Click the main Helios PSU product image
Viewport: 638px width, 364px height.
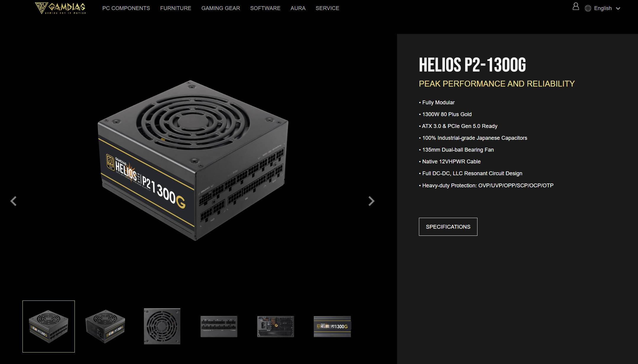193,160
